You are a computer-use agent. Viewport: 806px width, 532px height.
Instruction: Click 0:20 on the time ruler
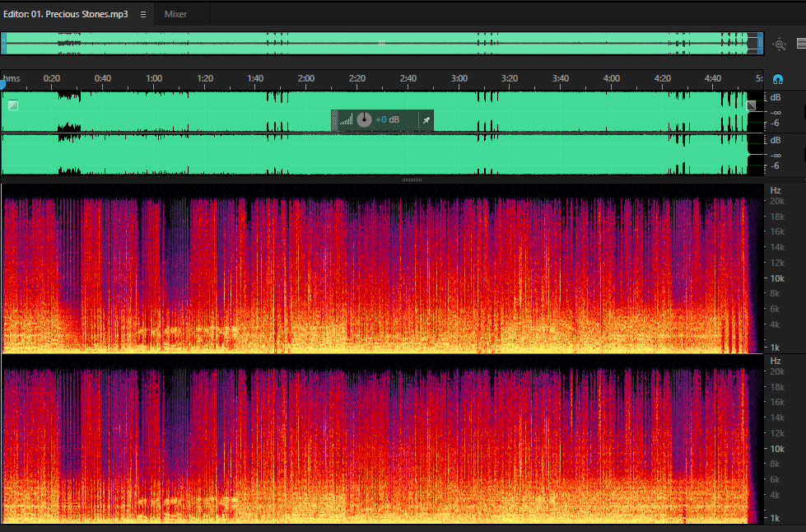pos(51,78)
